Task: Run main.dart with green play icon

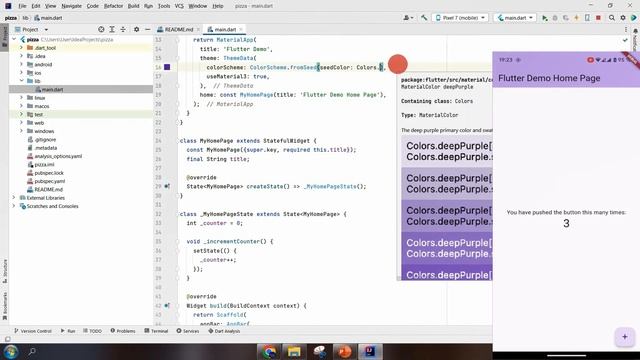Action: tap(544, 18)
